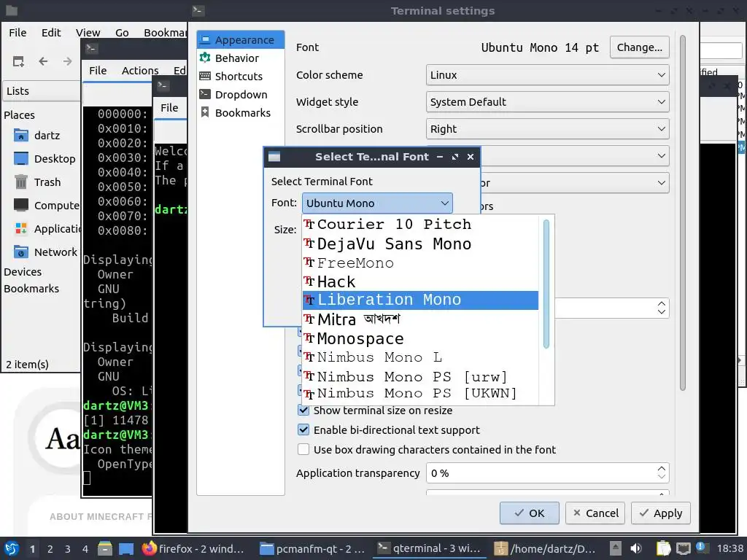747x560 pixels.
Task: Click the Change... font button
Action: pyautogui.click(x=639, y=47)
